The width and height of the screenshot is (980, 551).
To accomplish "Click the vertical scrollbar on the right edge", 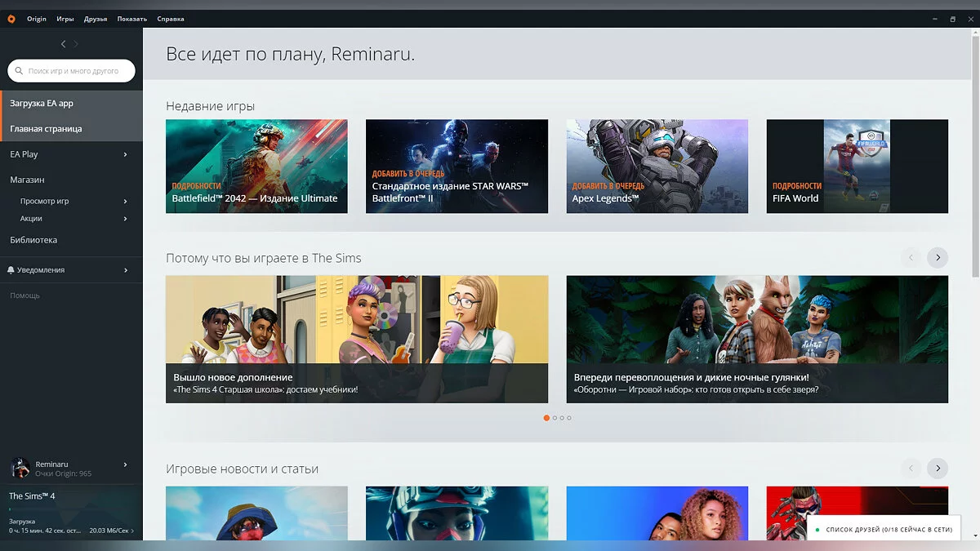I will [x=974, y=155].
